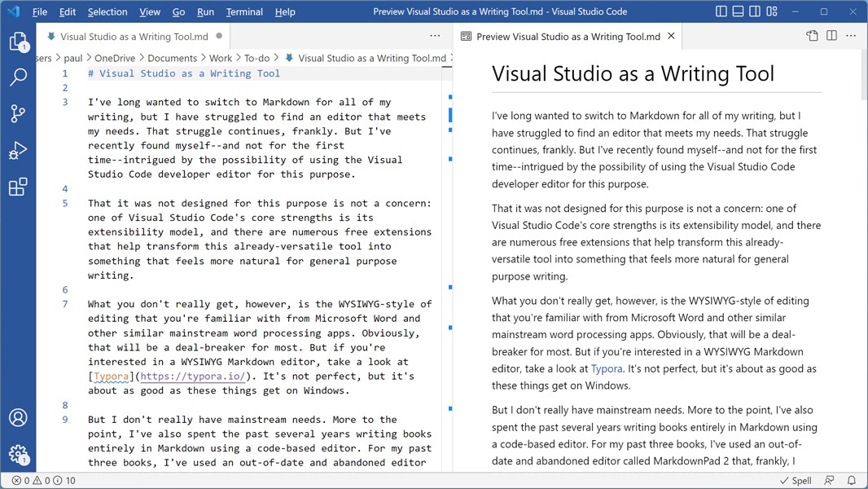Toggle the split editor layout in the preview
This screenshot has width=868, height=489.
coord(830,36)
